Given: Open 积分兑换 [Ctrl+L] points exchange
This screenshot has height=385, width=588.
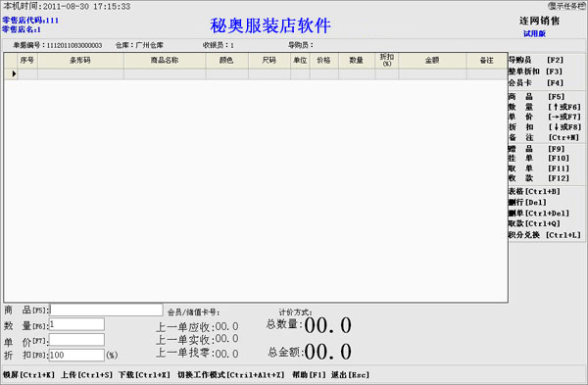Looking at the screenshot, I should [x=545, y=235].
